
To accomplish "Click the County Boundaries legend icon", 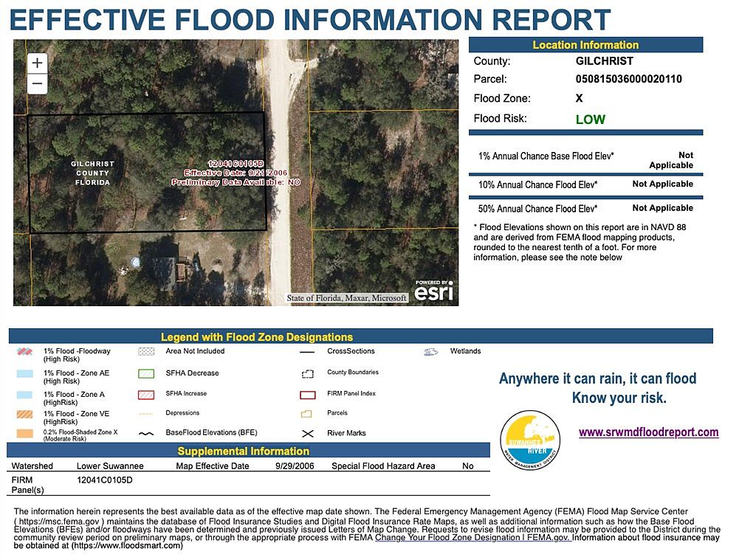I will coord(308,373).
